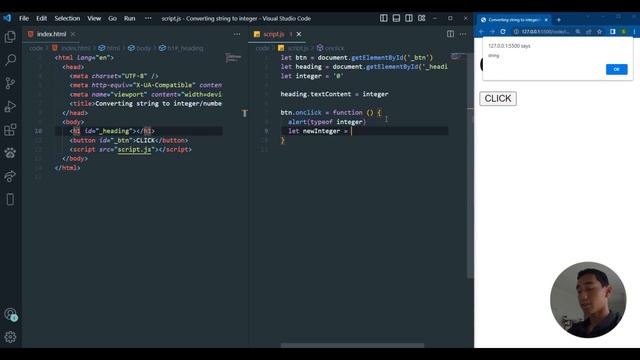Reload the page in the browser

(x=503, y=31)
